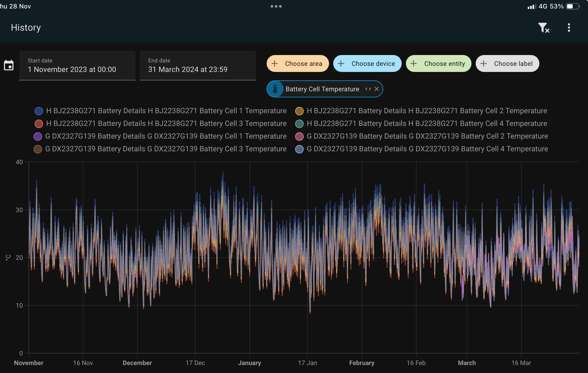Screen dimensions: 588x373
Task: Click plus icon on Choose entity
Action: pos(414,63)
